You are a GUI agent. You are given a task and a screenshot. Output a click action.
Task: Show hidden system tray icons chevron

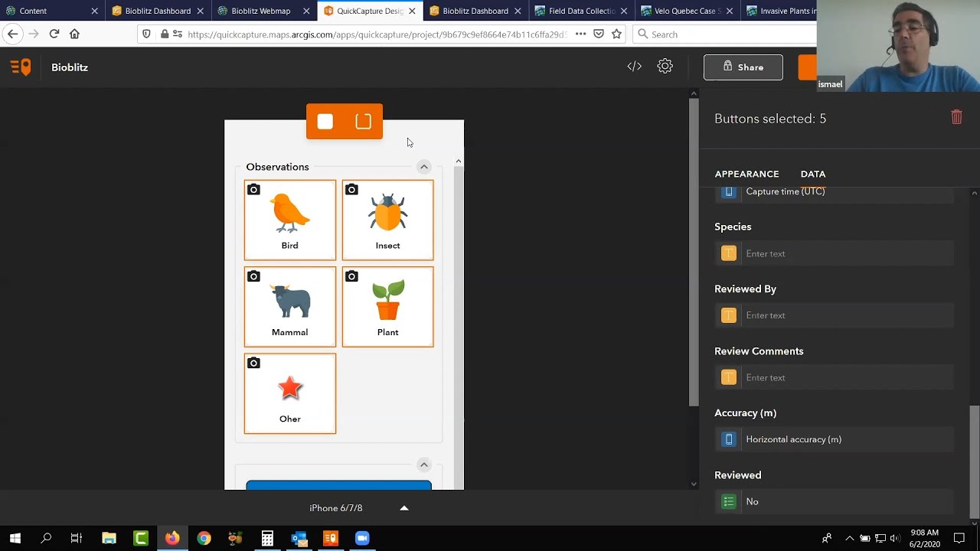(849, 538)
